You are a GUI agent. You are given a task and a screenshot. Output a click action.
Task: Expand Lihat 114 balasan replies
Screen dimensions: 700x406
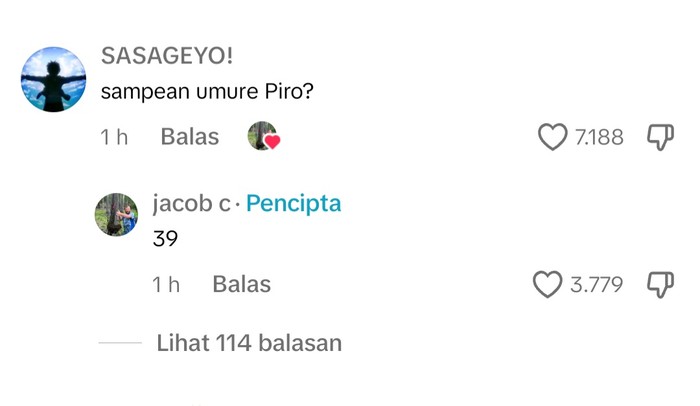coord(249,343)
